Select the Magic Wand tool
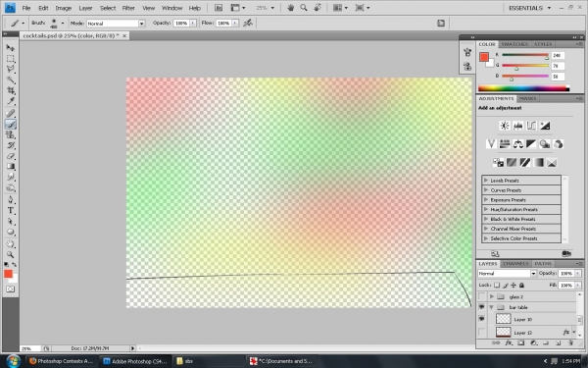 point(10,79)
